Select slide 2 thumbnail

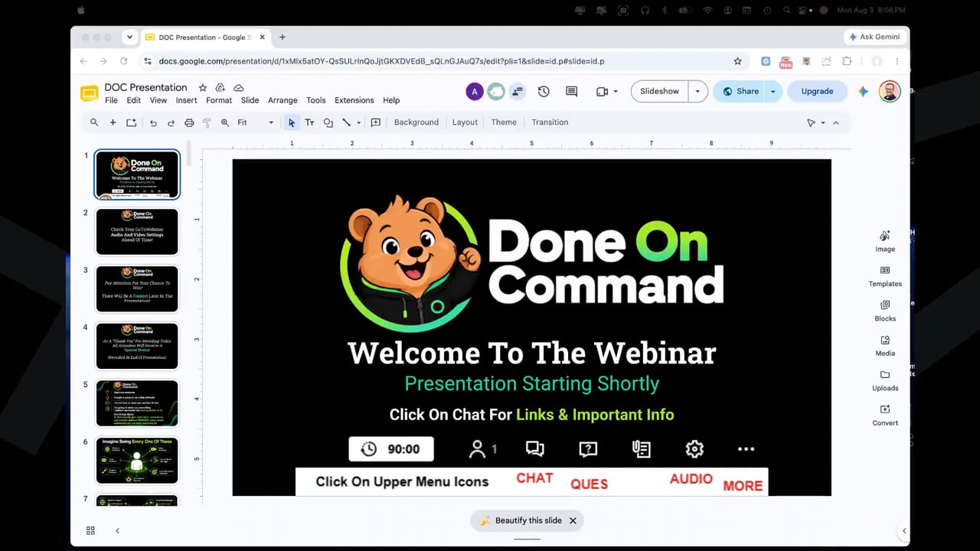coord(137,231)
